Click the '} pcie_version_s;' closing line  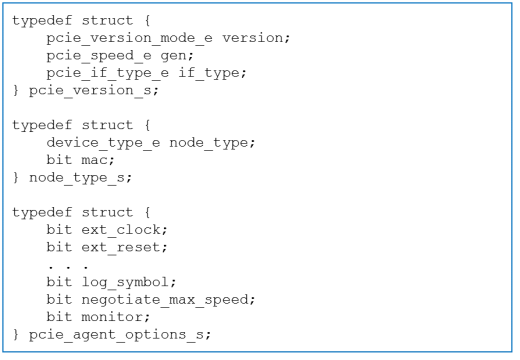coord(86,90)
